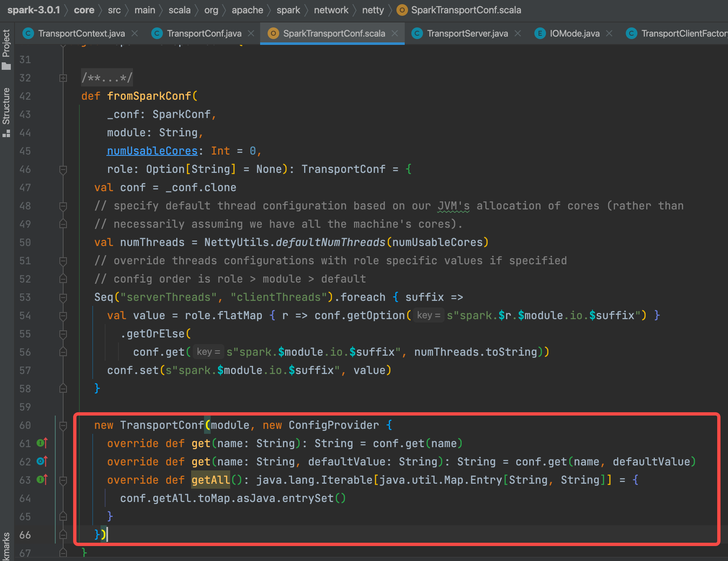Collapse the method signature fold at line 46
This screenshot has width=728, height=561.
(63, 170)
